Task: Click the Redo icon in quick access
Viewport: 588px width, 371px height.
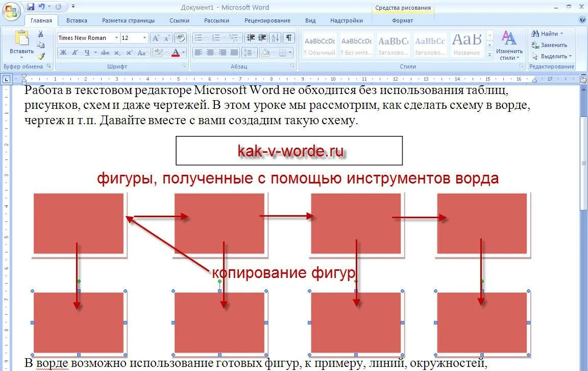Action: point(58,6)
